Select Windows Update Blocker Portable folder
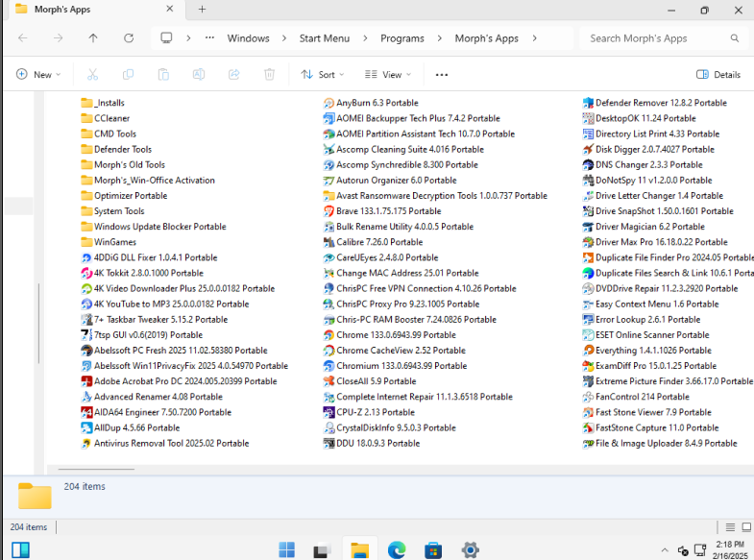The width and height of the screenshot is (754, 560). tap(154, 227)
